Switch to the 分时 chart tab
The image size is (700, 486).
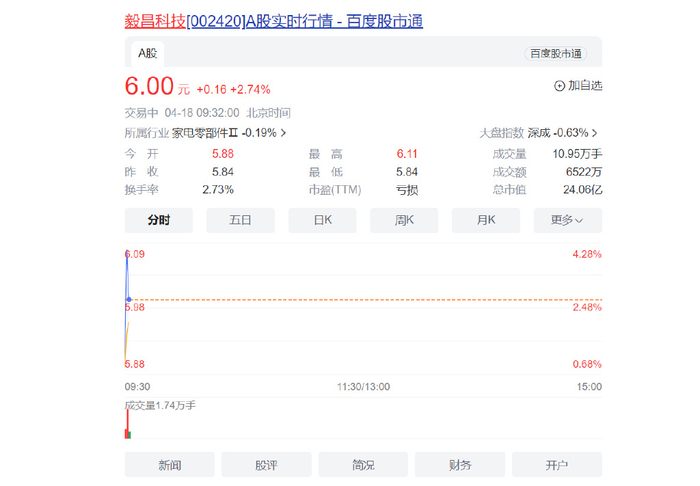click(x=158, y=220)
